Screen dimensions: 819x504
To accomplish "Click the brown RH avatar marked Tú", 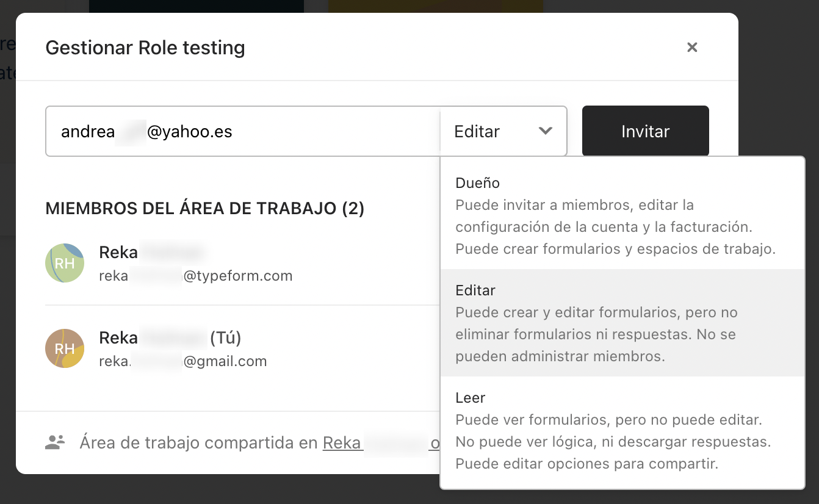I will [x=65, y=348].
